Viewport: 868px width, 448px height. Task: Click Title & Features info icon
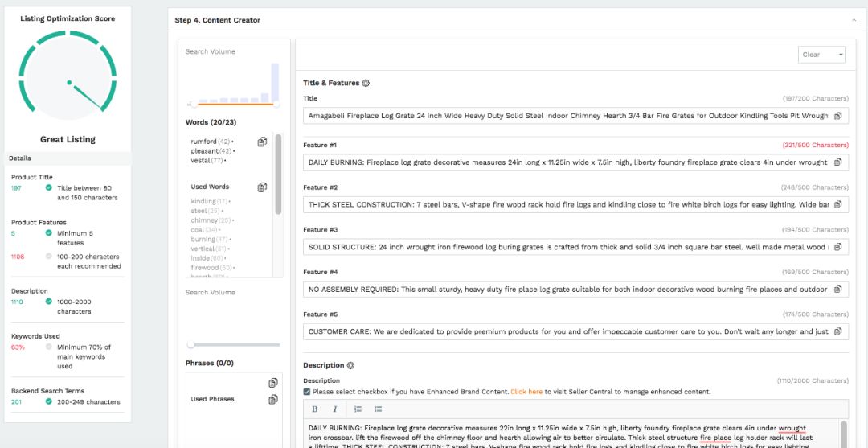click(366, 83)
